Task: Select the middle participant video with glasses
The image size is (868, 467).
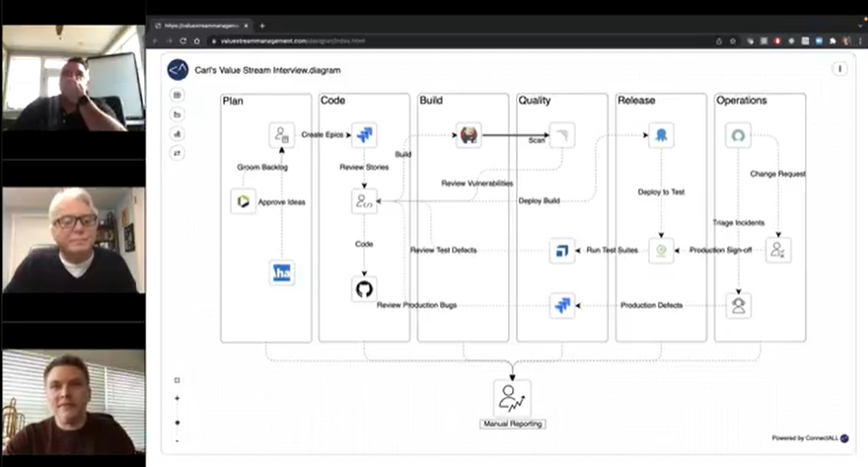Action: [73, 240]
